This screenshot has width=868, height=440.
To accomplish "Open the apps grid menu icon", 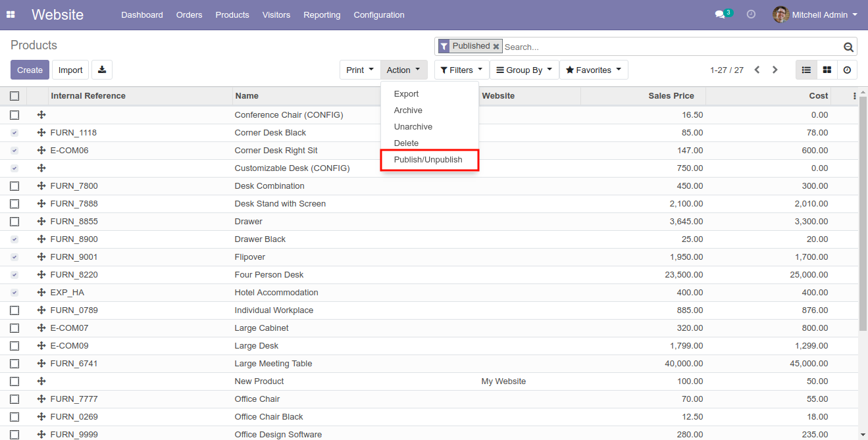I will [11, 14].
